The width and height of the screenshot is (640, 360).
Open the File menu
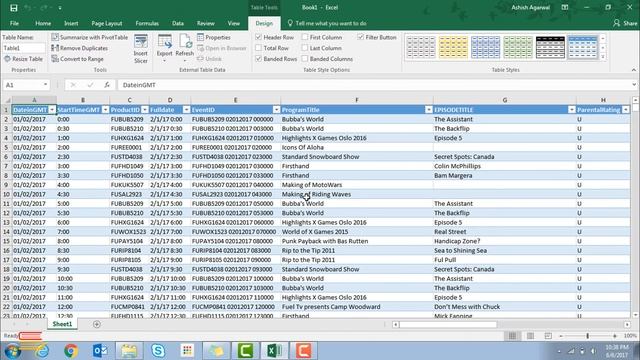pos(14,23)
